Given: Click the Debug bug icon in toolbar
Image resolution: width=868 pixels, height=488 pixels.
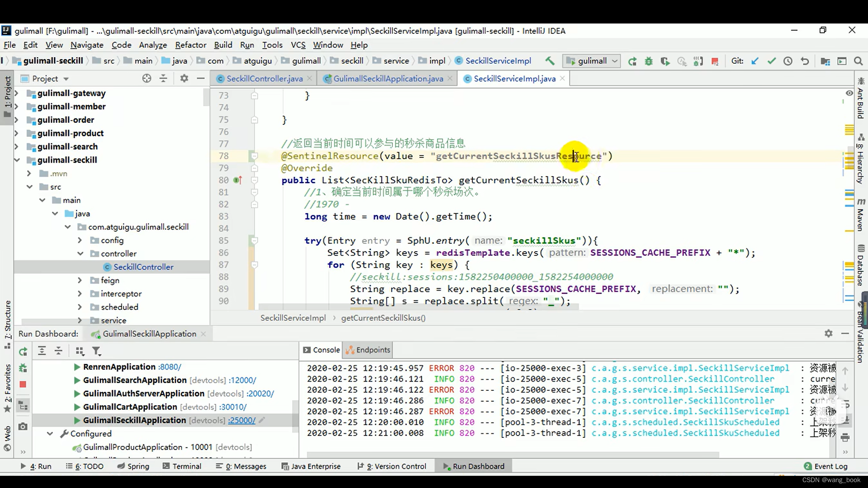Looking at the screenshot, I should (649, 61).
